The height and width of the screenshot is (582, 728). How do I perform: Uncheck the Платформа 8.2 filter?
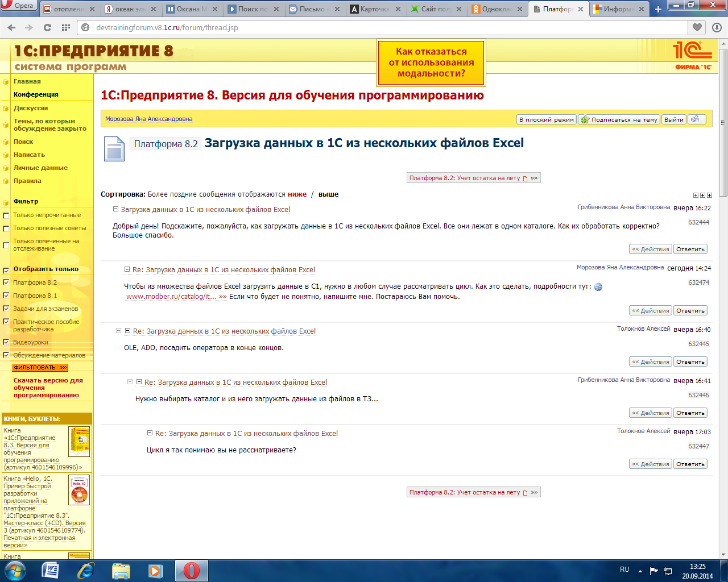tap(6, 282)
